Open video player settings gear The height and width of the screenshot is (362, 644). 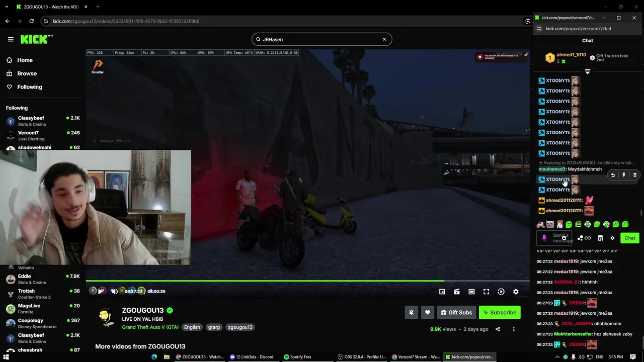point(516,292)
